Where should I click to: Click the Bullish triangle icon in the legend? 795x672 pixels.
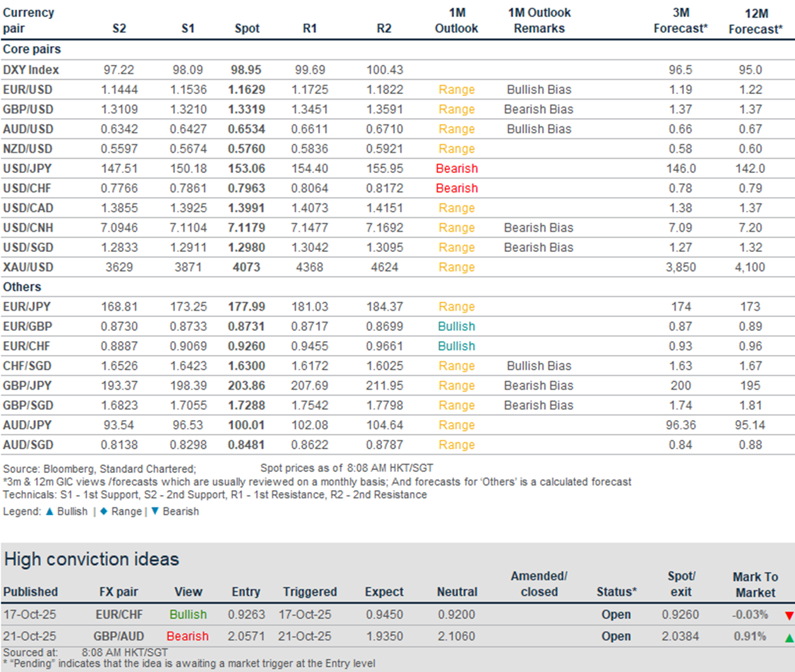point(50,511)
